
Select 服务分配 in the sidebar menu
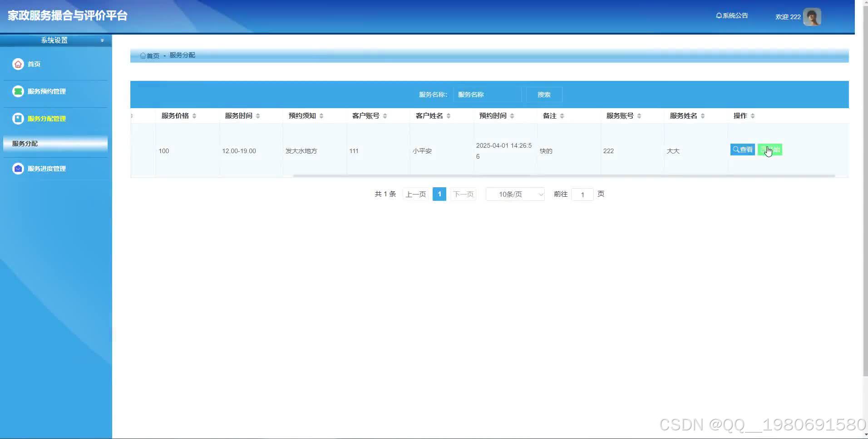(24, 143)
